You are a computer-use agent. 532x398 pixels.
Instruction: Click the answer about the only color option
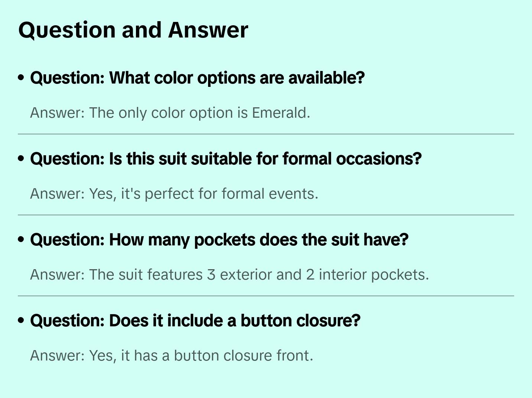tap(170, 113)
